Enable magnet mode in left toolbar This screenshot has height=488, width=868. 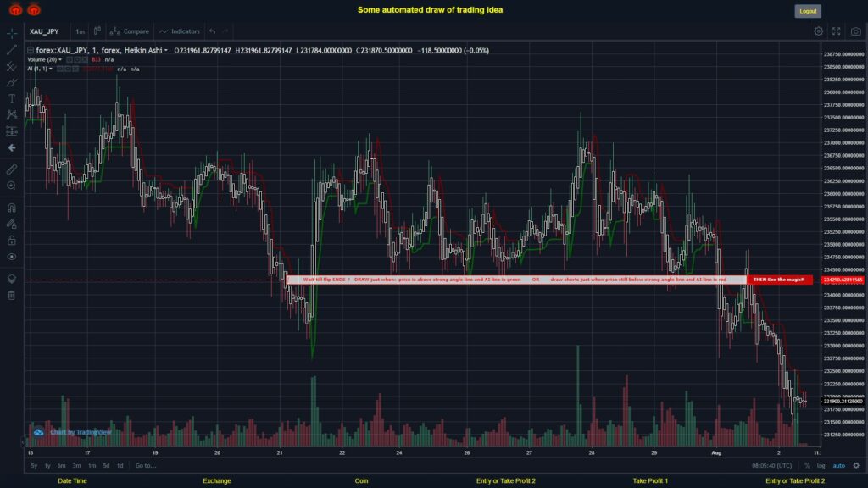pyautogui.click(x=12, y=208)
